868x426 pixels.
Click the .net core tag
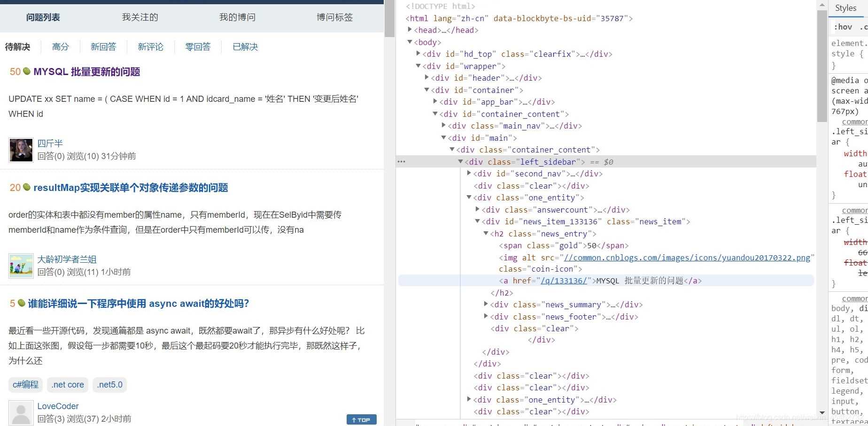[67, 384]
